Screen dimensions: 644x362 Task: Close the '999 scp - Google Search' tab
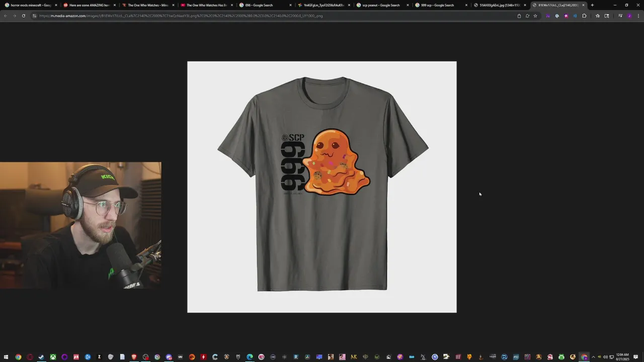(x=466, y=5)
